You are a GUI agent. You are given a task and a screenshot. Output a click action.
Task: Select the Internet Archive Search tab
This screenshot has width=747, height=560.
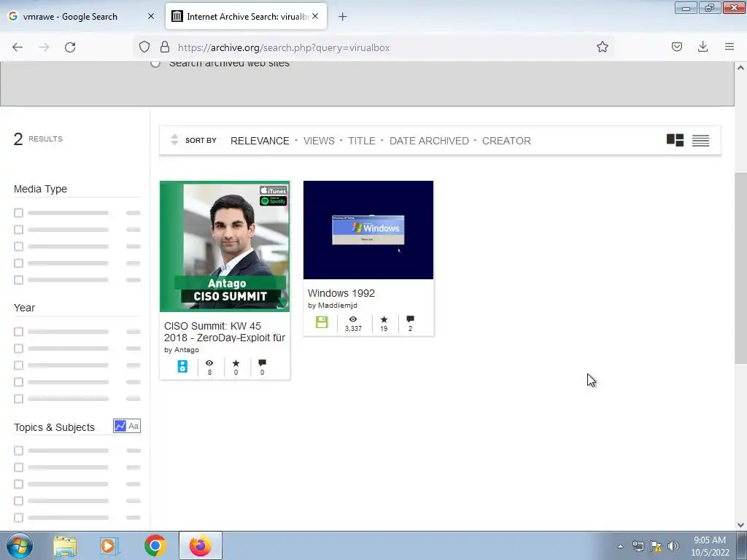pos(246,16)
